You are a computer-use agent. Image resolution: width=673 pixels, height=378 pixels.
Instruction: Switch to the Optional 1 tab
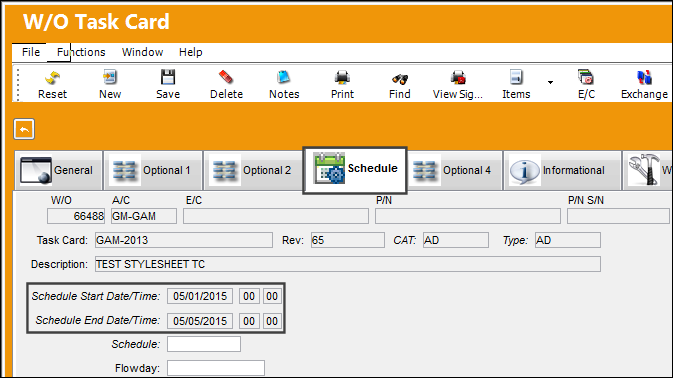coord(153,170)
